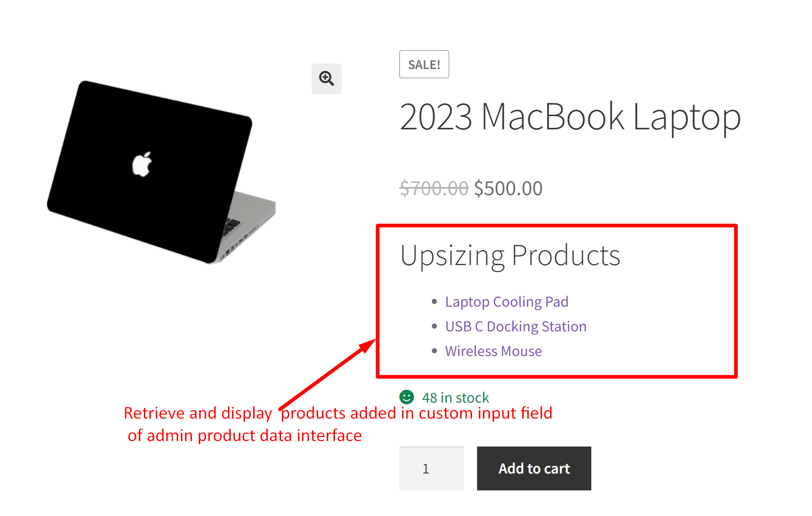Click the Add to cart button
812x516 pixels.
(534, 468)
